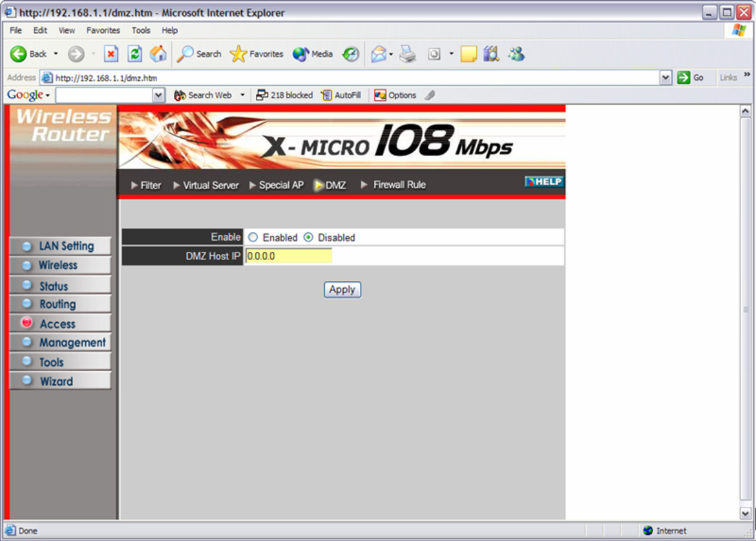Open the History clock icon
756x541 pixels.
(351, 54)
